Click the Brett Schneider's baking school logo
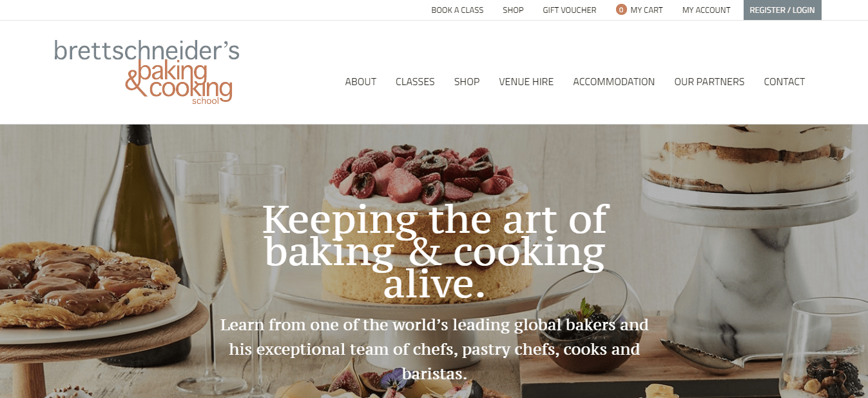Viewport: 868px width, 398px height. tap(147, 72)
